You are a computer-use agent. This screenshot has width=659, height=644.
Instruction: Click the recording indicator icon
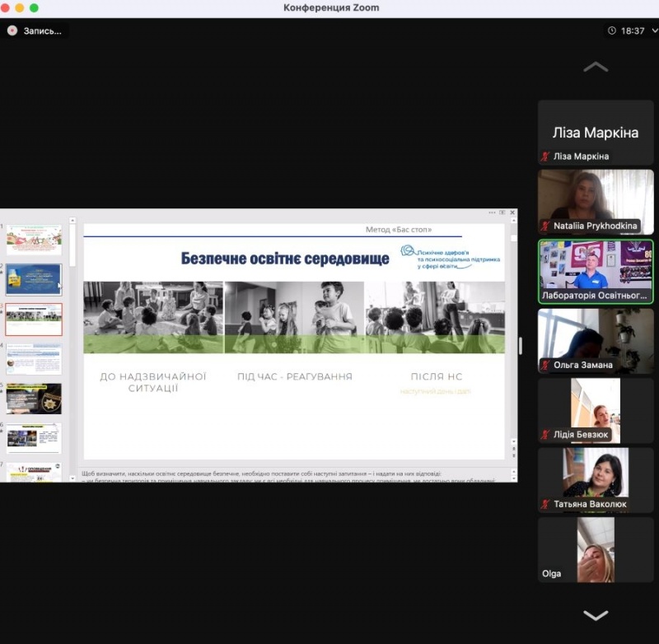coord(12,30)
